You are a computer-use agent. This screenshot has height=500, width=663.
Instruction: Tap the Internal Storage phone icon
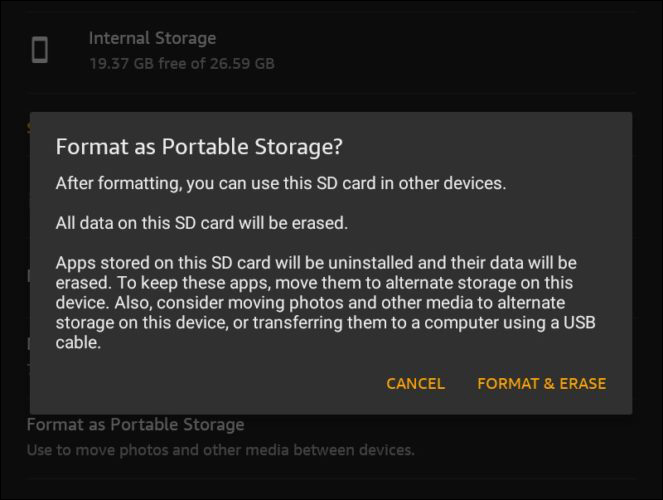point(40,50)
